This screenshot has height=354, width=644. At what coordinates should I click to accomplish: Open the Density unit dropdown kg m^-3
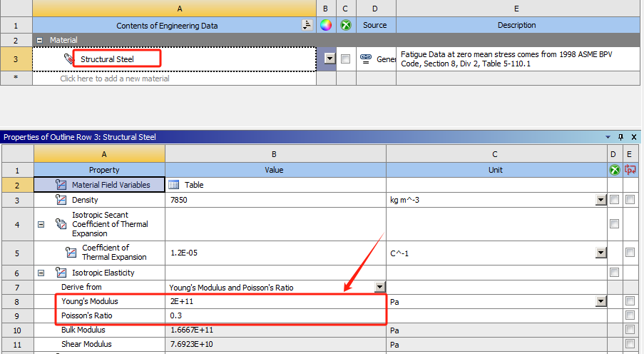(601, 200)
